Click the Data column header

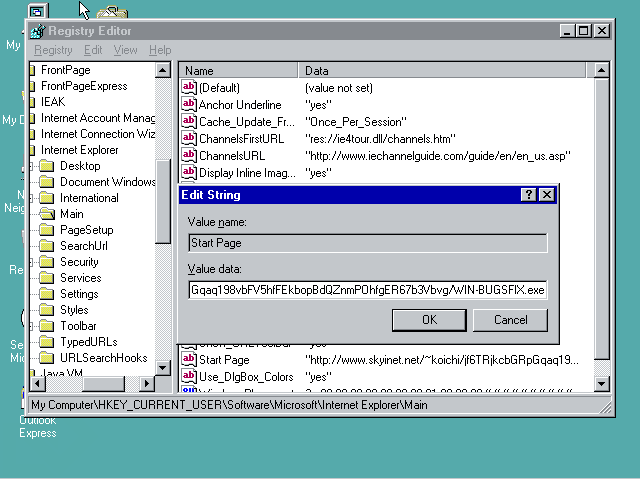442,71
